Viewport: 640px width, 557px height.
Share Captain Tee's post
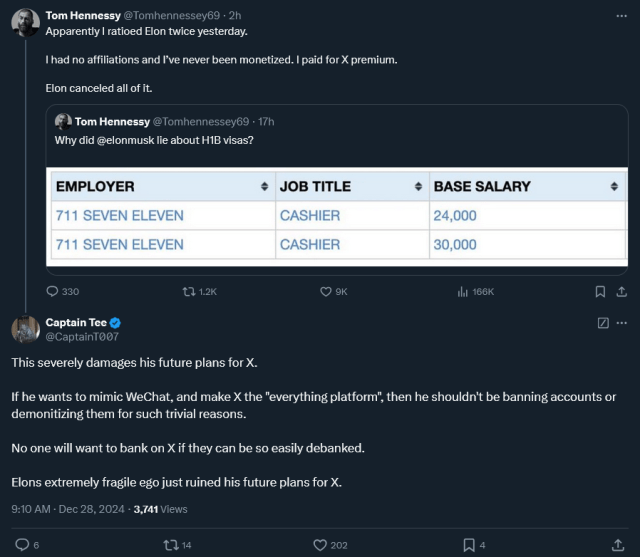coord(618,545)
